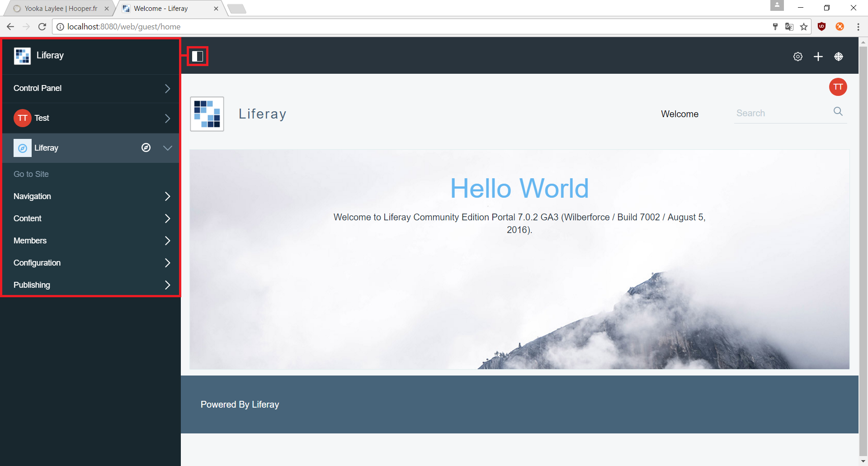Click the Go to Site link
The height and width of the screenshot is (466, 868).
[x=31, y=174]
